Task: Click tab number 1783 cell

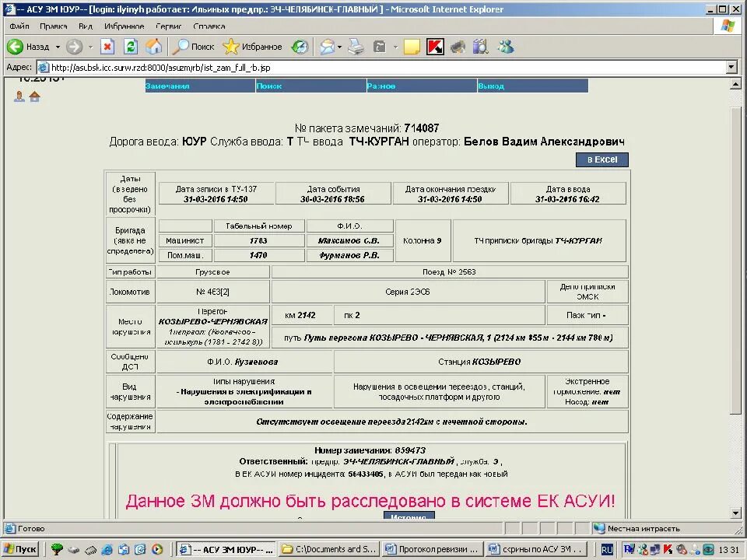Action: click(258, 240)
